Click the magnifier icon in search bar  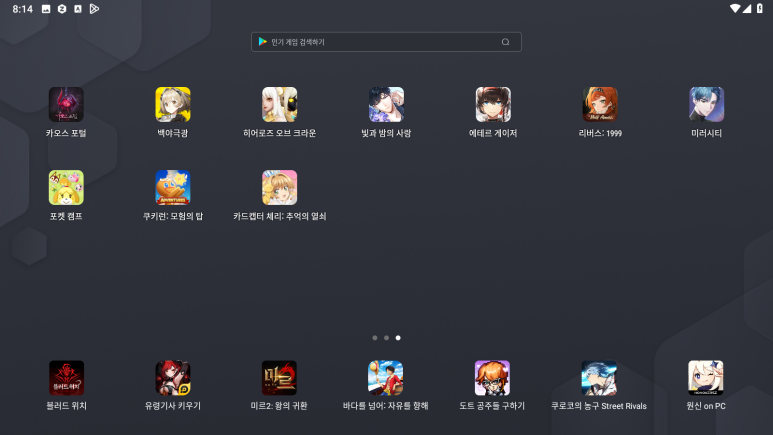(505, 42)
